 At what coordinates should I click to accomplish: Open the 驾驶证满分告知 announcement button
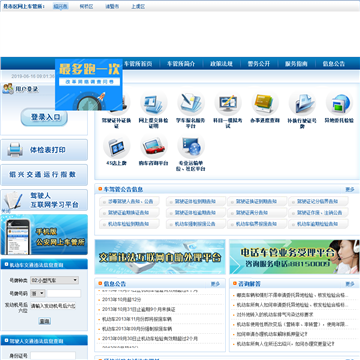(257, 212)
